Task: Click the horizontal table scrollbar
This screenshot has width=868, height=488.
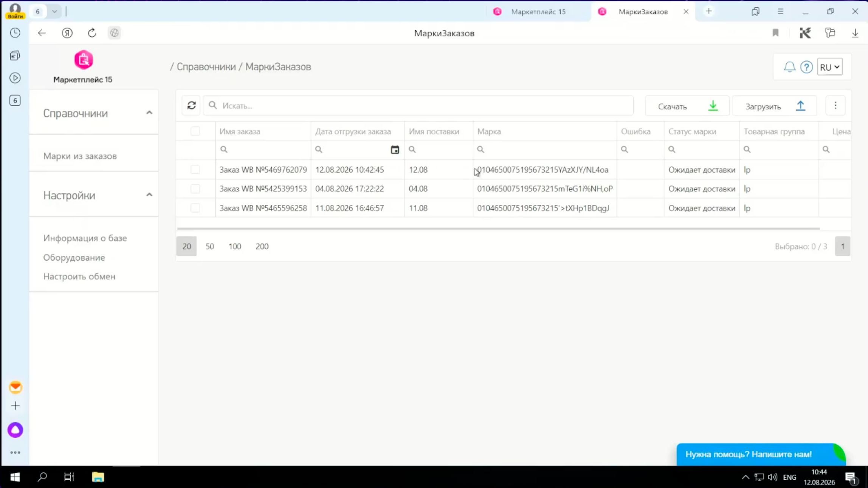Action: 498,229
